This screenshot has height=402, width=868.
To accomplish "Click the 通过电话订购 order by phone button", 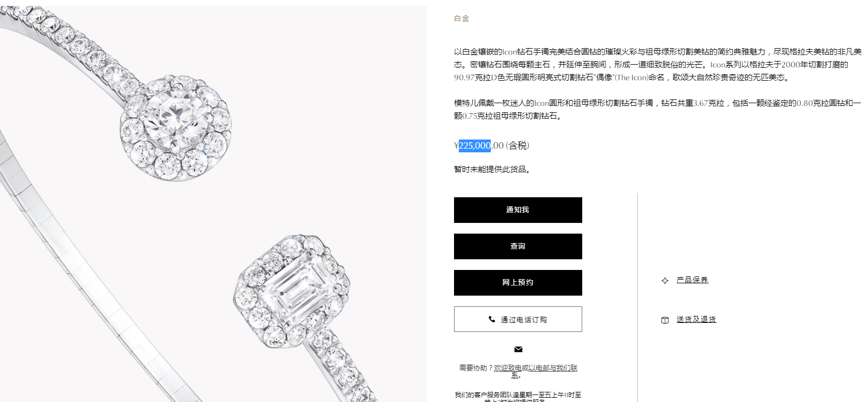I will pyautogui.click(x=518, y=319).
